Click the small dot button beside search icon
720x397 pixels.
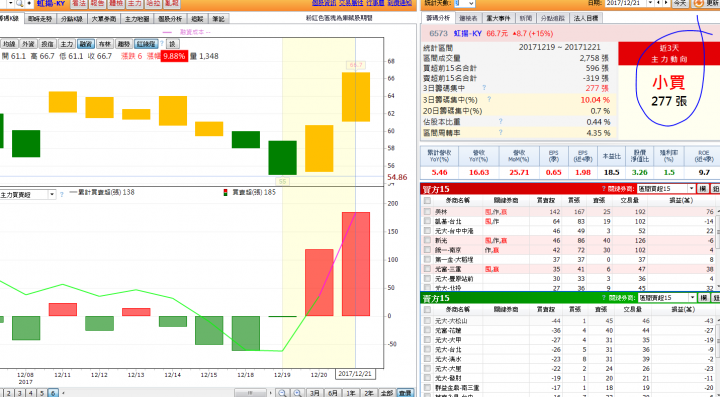click(x=29, y=4)
